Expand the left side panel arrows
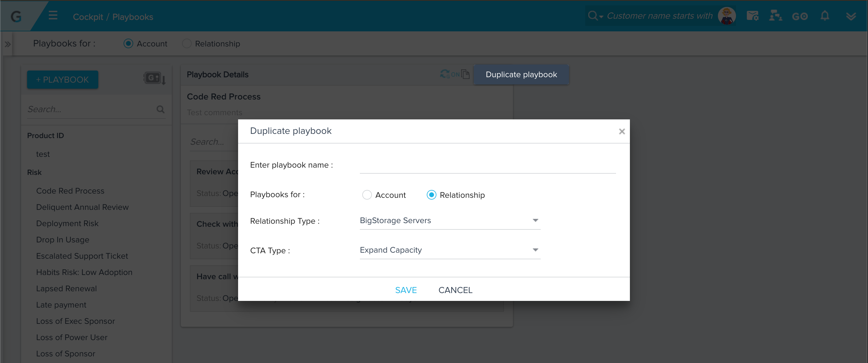 [x=8, y=44]
